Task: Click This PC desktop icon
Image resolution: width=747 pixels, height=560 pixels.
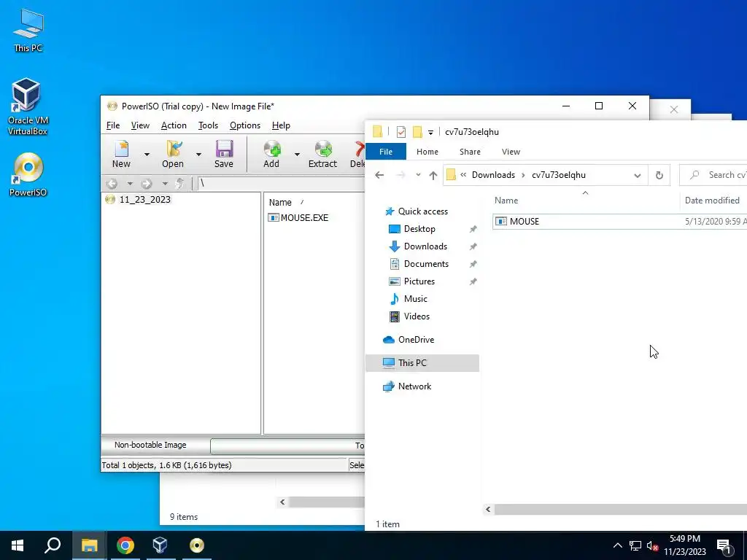Action: point(28,29)
